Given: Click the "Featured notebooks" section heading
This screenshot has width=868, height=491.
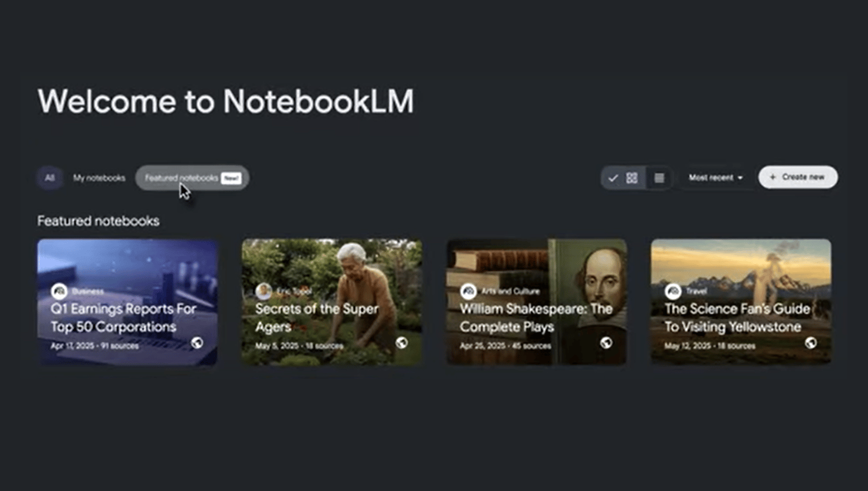Looking at the screenshot, I should pyautogui.click(x=98, y=221).
